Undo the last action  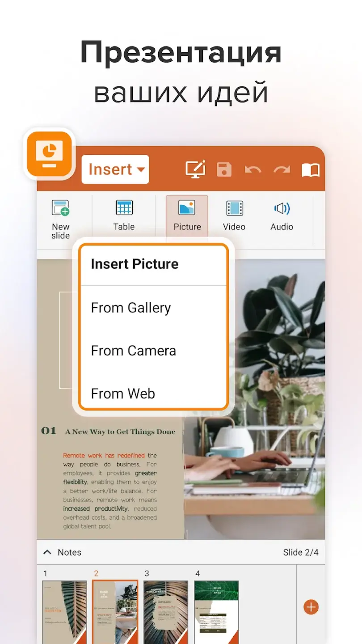pos(253,169)
